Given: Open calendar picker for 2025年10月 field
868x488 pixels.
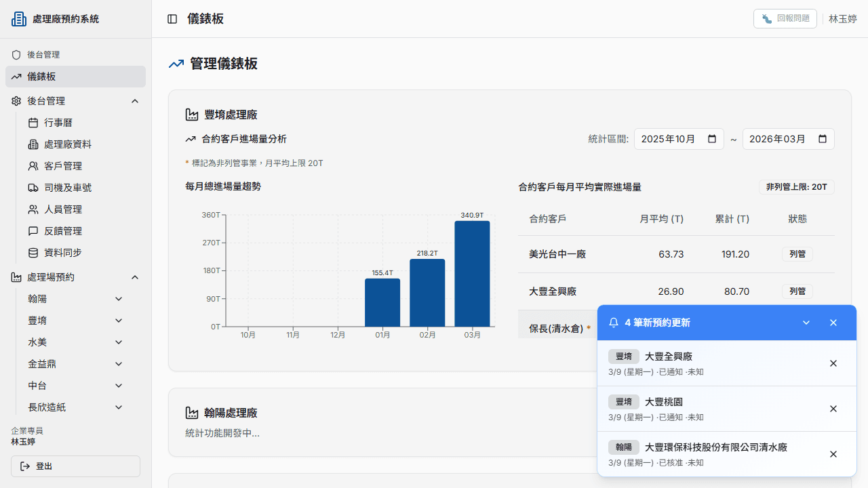Looking at the screenshot, I should click(x=712, y=139).
